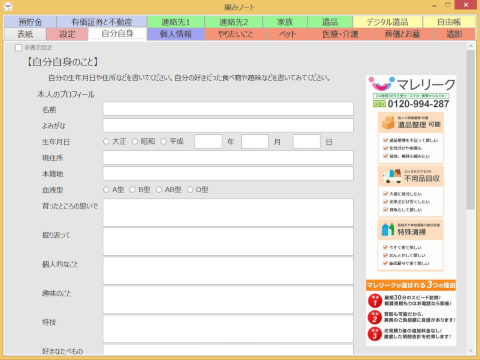Click the vertical scrollbar thumb
The height and width of the screenshot is (360, 480).
pos(471,130)
